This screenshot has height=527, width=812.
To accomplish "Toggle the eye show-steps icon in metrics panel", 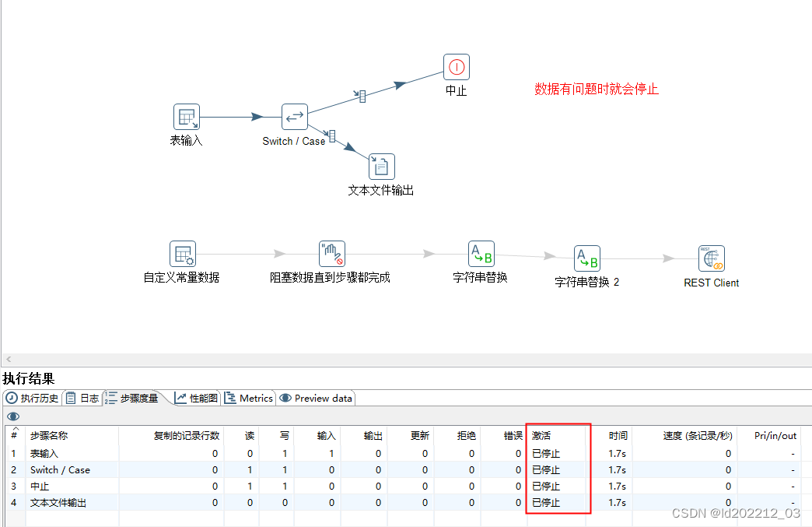I will 13,416.
